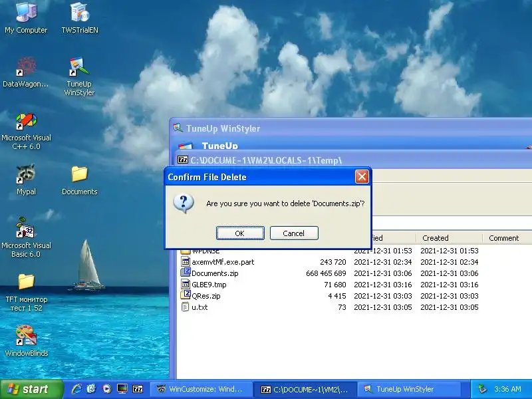Viewport: 532px width, 399px height.
Task: Select Microsoft Visual C++ 6.0 shortcut
Action: click(x=26, y=131)
